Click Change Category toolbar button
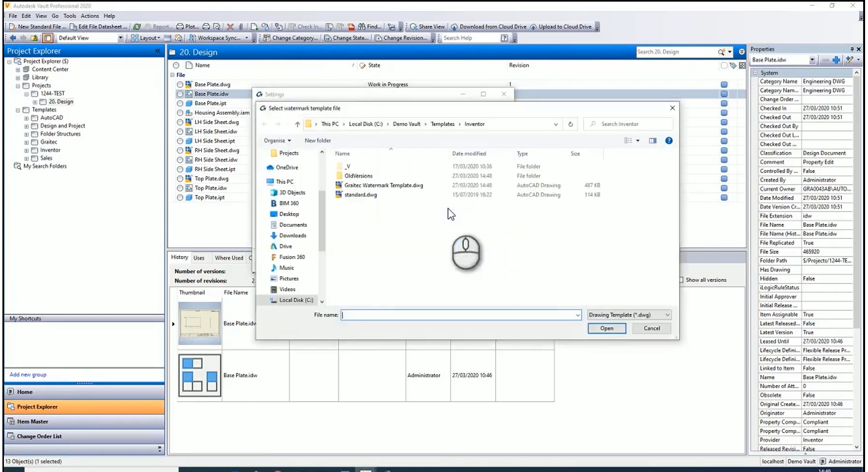The image size is (868, 472). coord(290,38)
